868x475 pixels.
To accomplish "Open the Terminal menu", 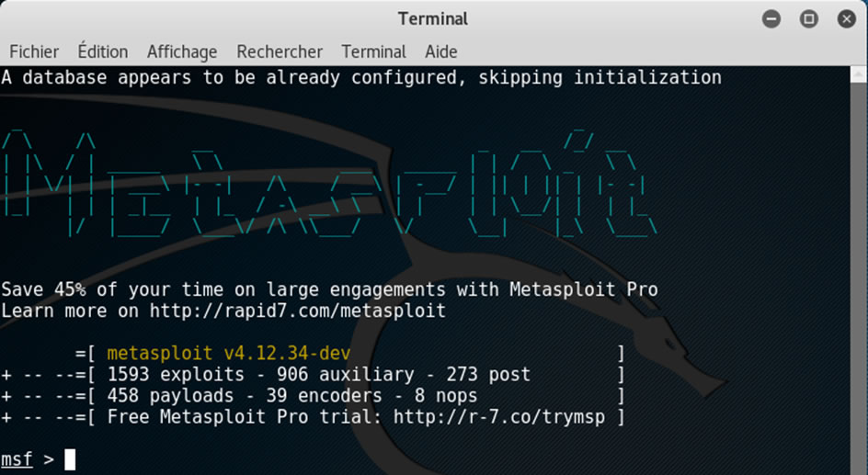I will point(373,52).
